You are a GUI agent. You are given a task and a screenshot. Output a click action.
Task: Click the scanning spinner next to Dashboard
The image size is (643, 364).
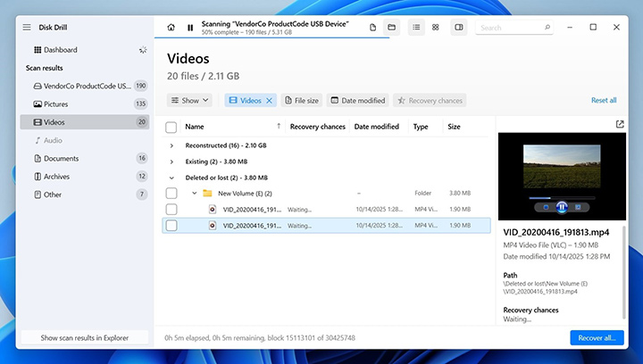pyautogui.click(x=143, y=50)
